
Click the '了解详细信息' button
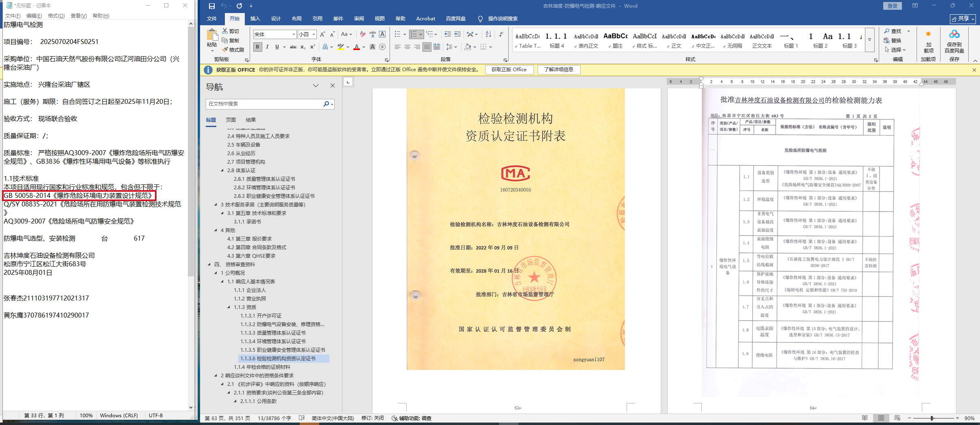559,70
